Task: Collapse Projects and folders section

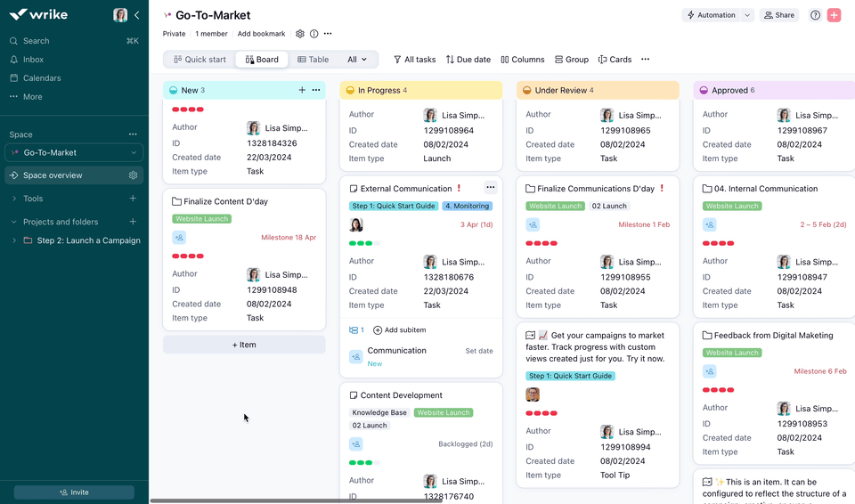Action: click(x=14, y=222)
